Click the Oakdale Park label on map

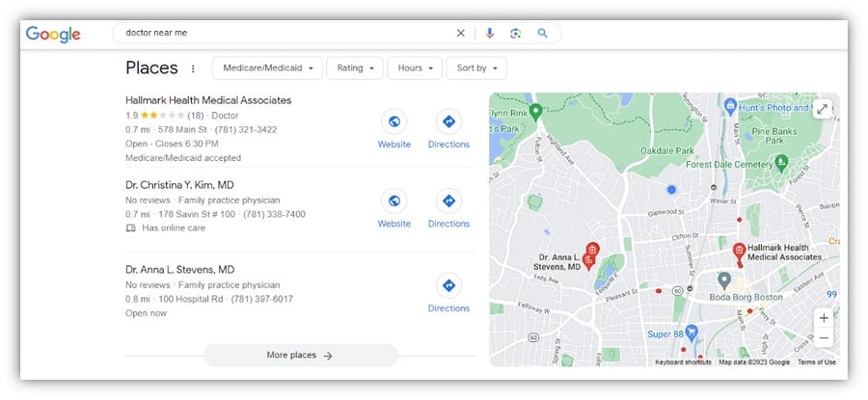(x=667, y=150)
